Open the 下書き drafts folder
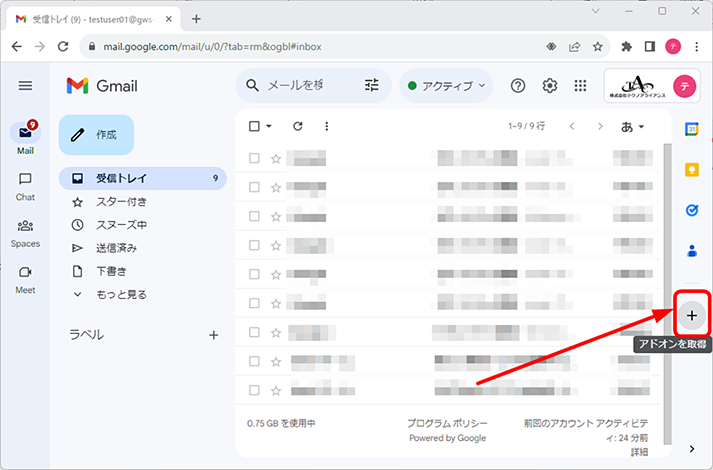 pos(111,271)
